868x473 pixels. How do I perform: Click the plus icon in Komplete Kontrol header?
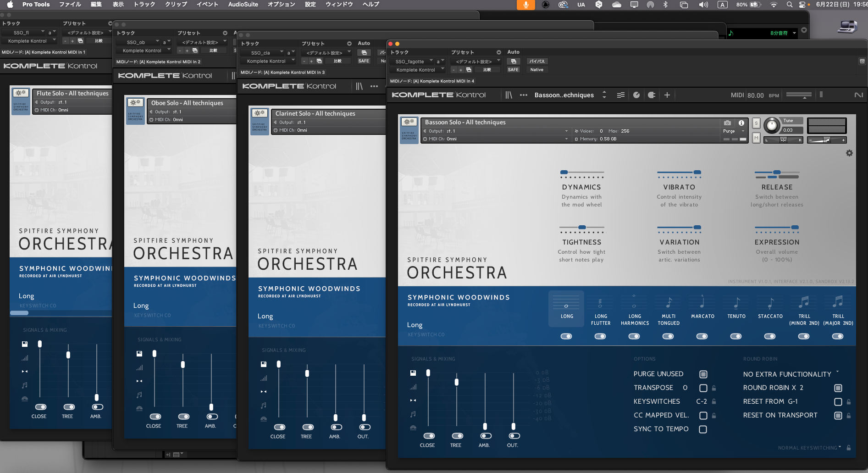tap(667, 95)
